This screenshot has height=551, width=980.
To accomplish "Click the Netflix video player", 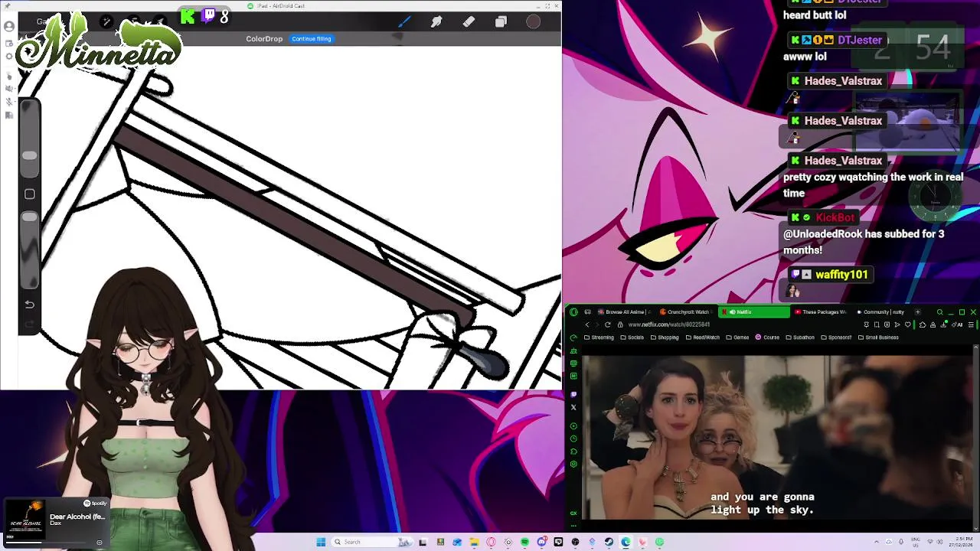I will (778, 437).
